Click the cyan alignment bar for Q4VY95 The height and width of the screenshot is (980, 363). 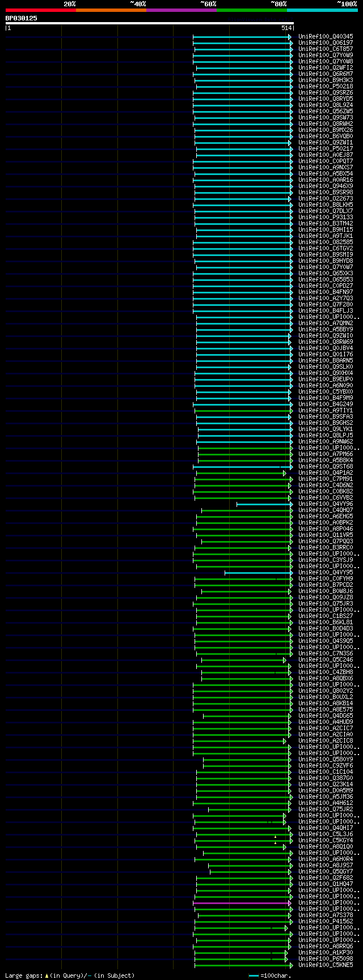258,573
